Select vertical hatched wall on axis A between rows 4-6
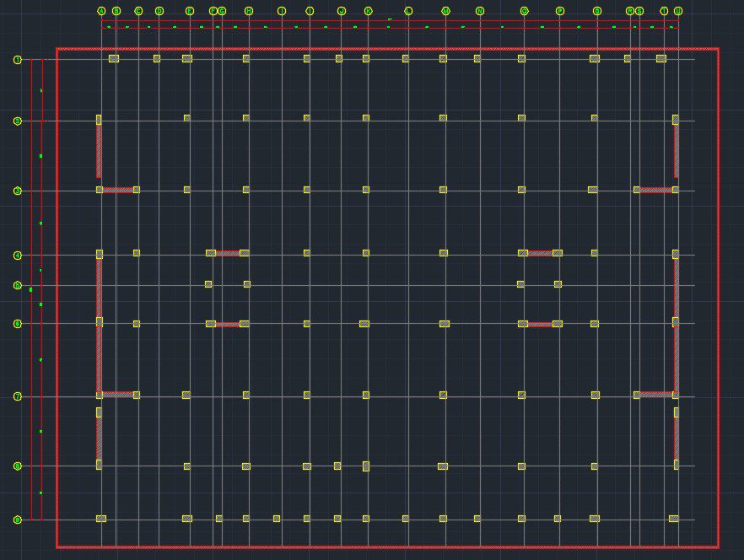 [99, 288]
